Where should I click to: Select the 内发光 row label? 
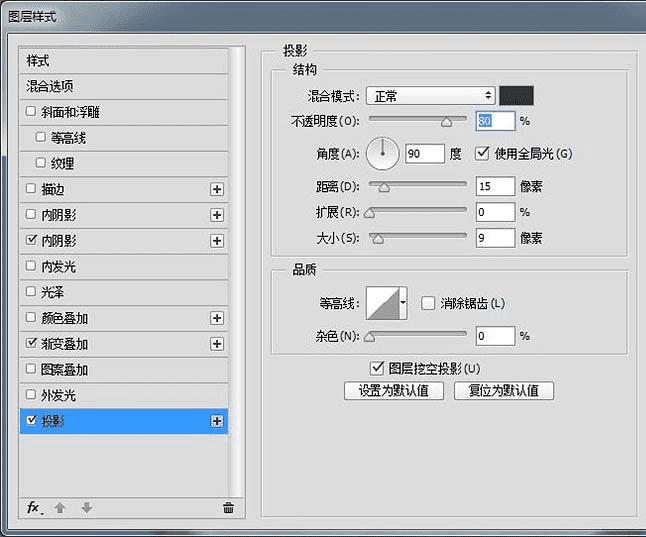pyautogui.click(x=58, y=267)
